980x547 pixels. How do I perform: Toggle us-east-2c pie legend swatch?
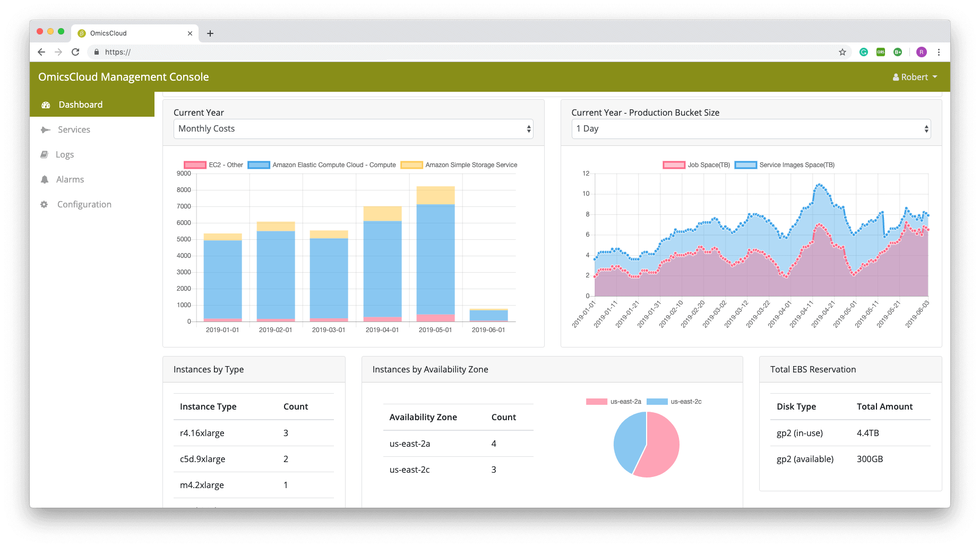click(x=657, y=402)
